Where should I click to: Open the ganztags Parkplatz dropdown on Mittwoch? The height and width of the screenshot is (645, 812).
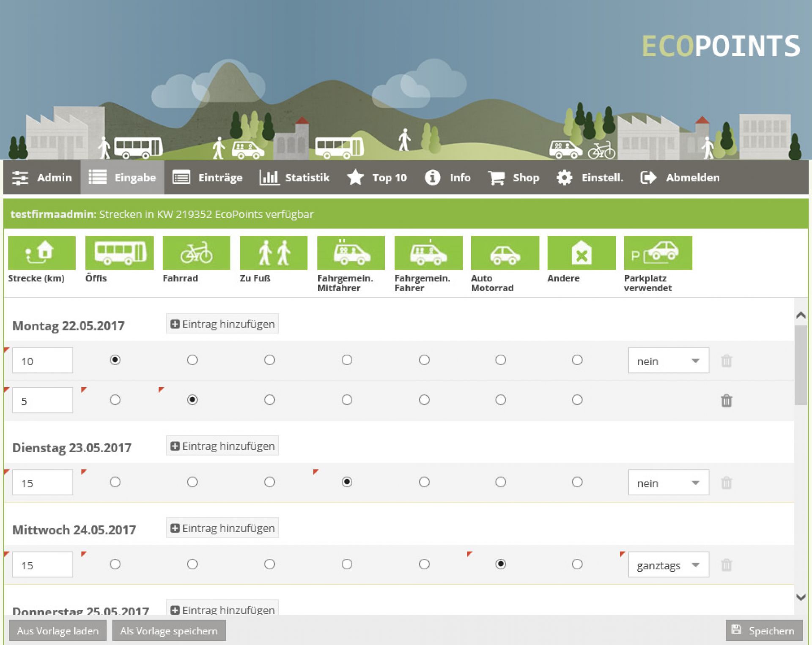pos(669,565)
